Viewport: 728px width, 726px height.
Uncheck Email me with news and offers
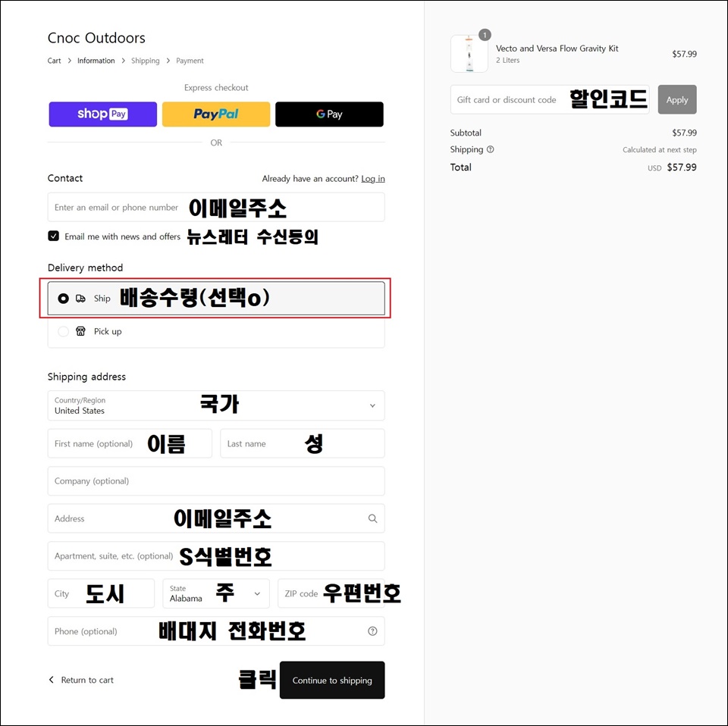53,236
